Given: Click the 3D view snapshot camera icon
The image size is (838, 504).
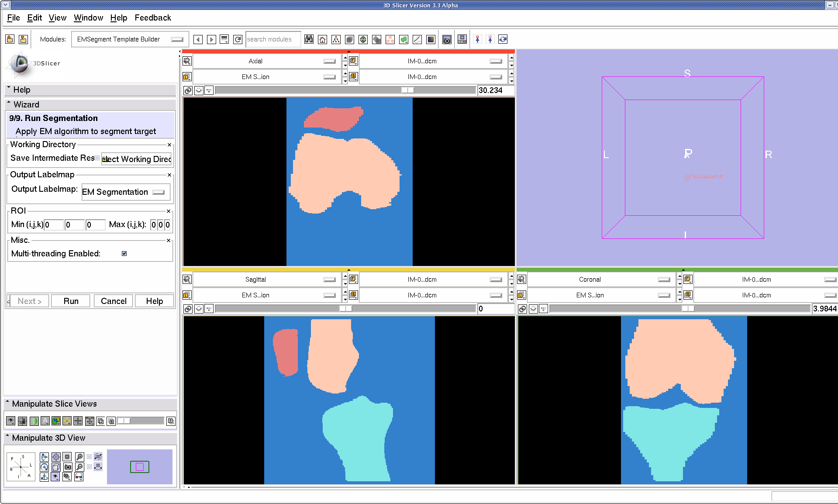Looking at the screenshot, I should point(68,467).
